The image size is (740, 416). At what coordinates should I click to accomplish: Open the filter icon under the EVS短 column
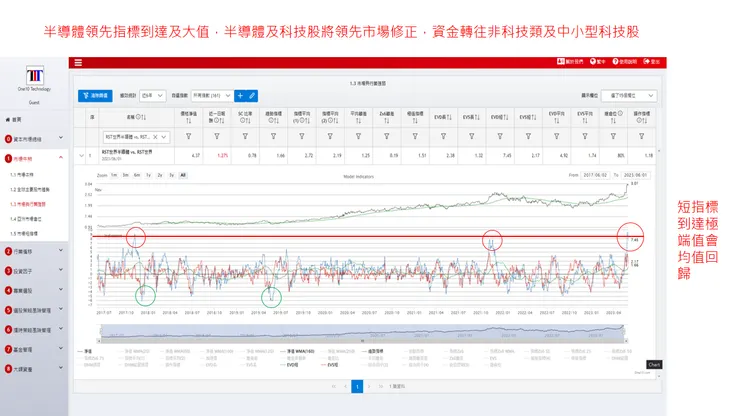528,136
